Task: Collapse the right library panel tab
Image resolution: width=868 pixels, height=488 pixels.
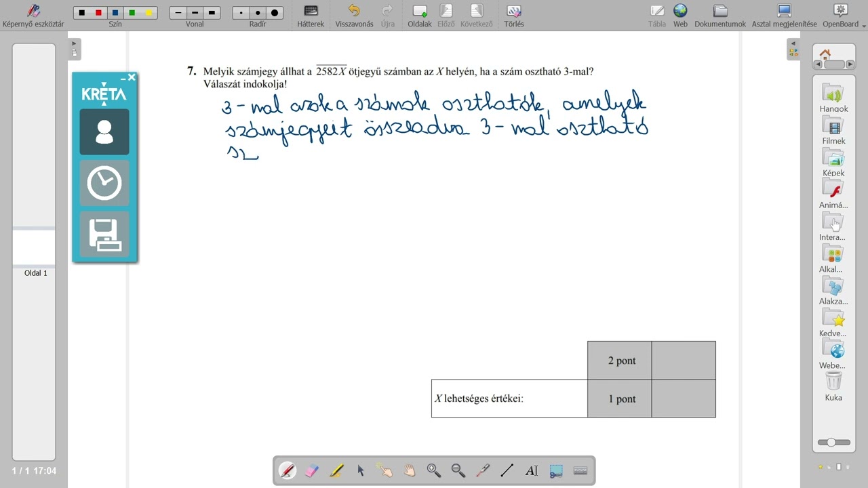Action: [x=792, y=49]
